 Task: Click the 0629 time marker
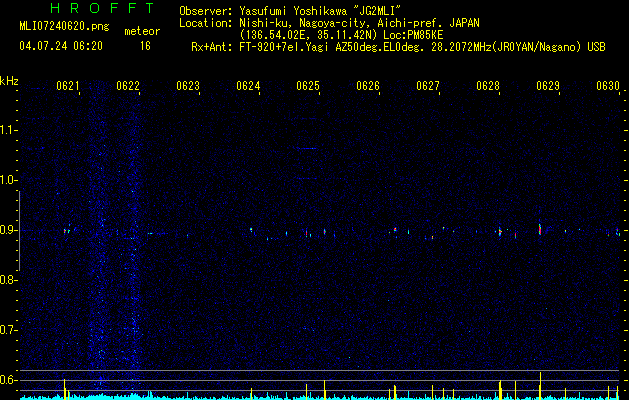(548, 86)
